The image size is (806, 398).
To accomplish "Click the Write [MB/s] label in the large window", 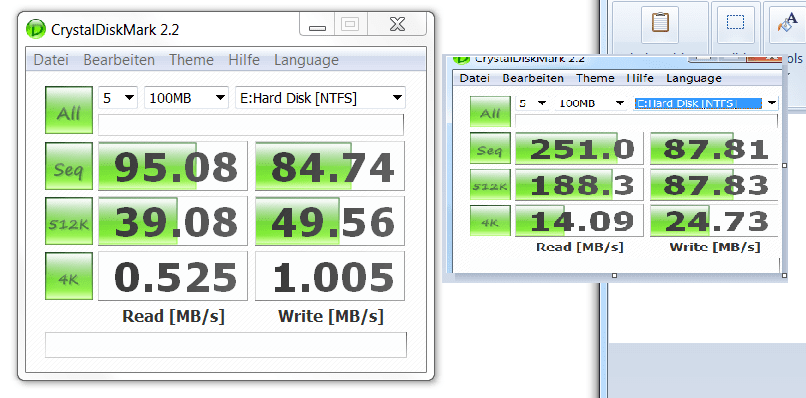I will (x=331, y=316).
